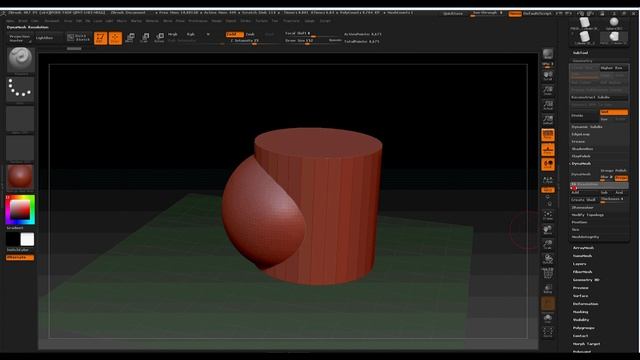Toggle PolyFrame display icon

pyautogui.click(x=548, y=274)
